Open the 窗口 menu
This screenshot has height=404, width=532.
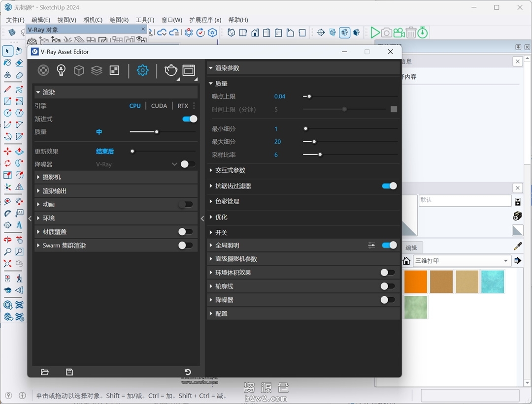171,20
